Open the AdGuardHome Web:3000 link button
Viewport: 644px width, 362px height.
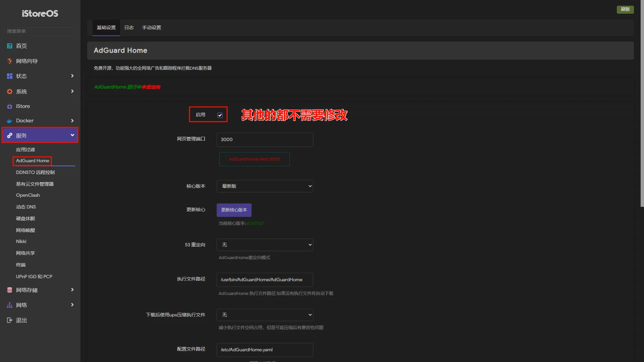[254, 159]
